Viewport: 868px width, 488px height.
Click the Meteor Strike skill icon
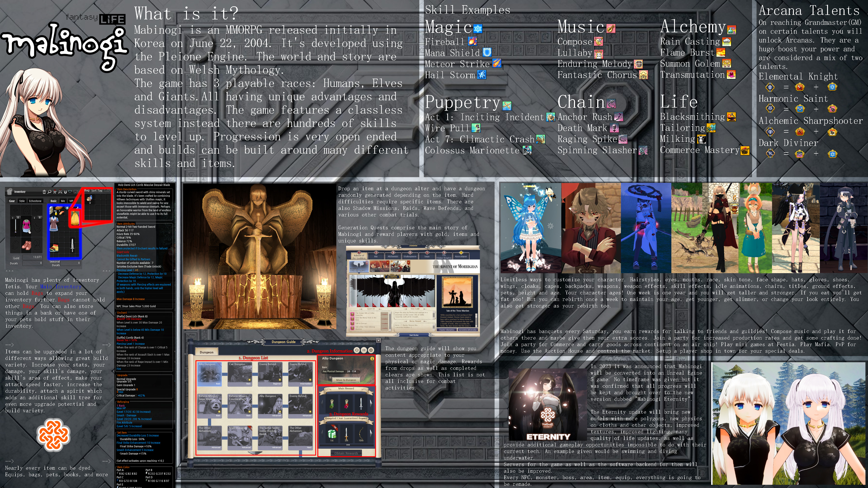pyautogui.click(x=497, y=63)
